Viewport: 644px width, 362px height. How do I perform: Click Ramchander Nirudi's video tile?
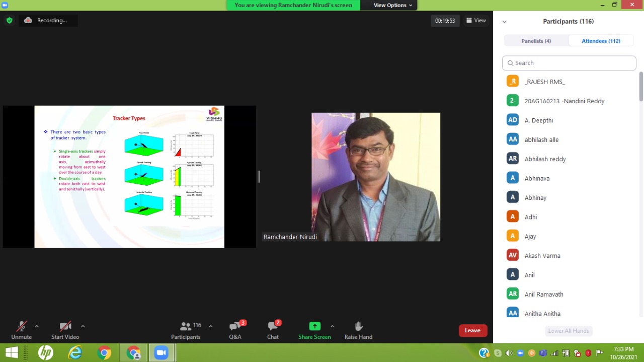(x=376, y=177)
